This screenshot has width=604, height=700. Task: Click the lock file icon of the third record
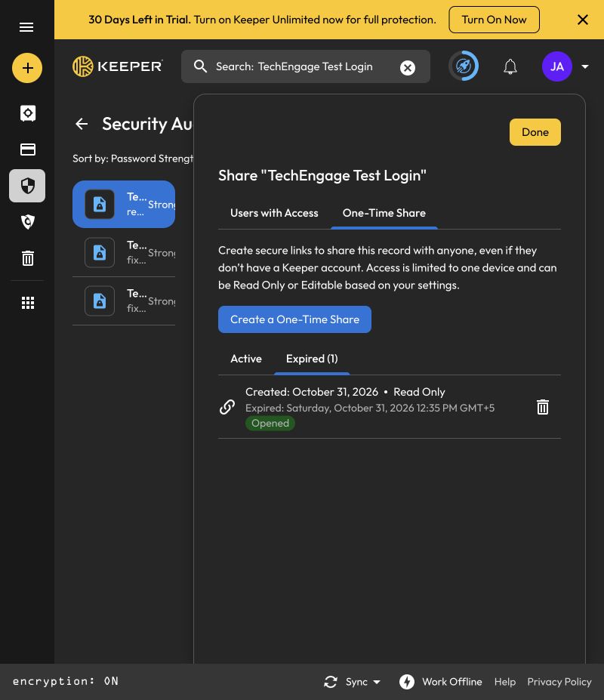click(100, 301)
